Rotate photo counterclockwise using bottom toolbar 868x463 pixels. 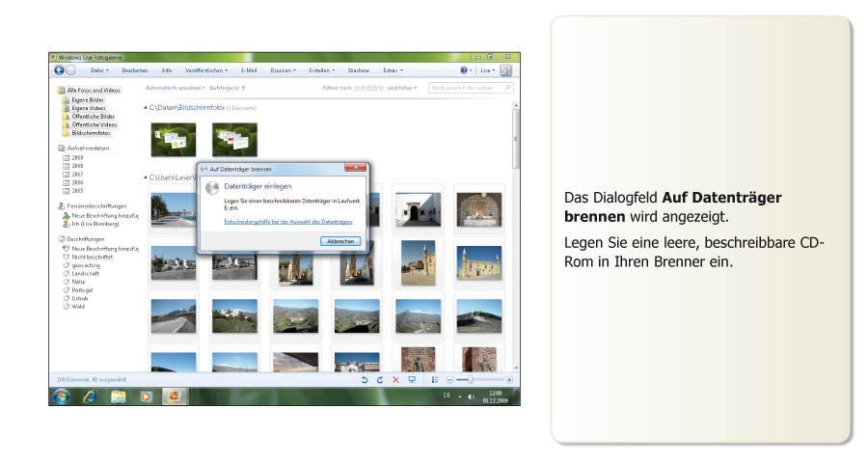click(x=365, y=380)
